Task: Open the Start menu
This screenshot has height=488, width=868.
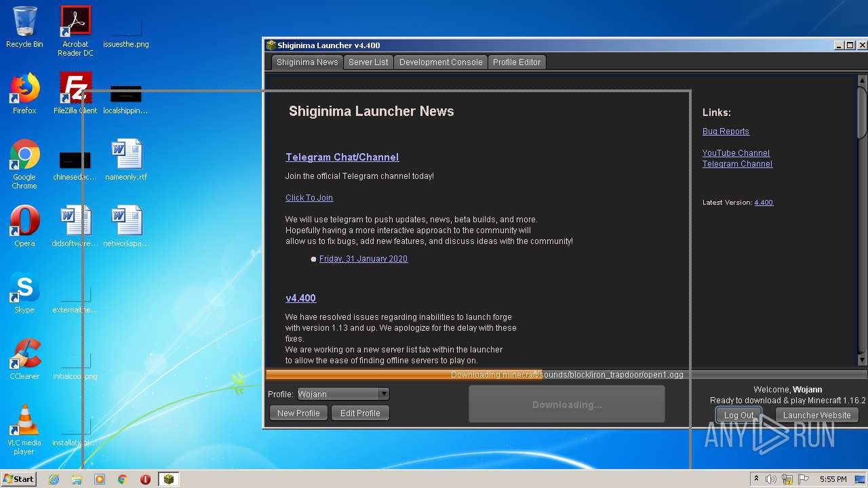Action: tap(18, 479)
